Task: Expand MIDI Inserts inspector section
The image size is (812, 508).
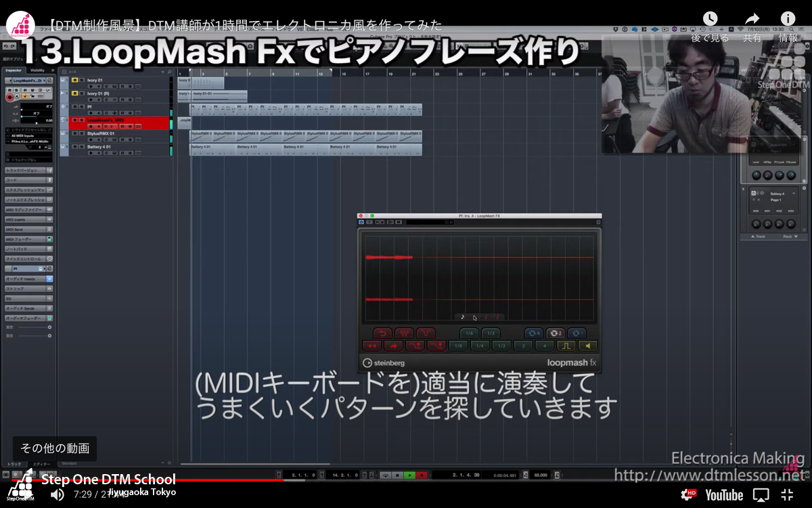Action: (28, 219)
